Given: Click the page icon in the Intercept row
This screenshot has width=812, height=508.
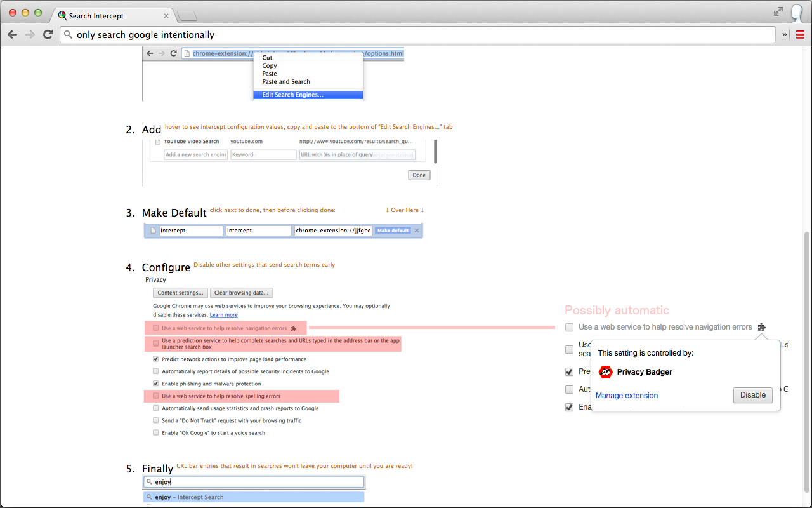Looking at the screenshot, I should tap(153, 231).
